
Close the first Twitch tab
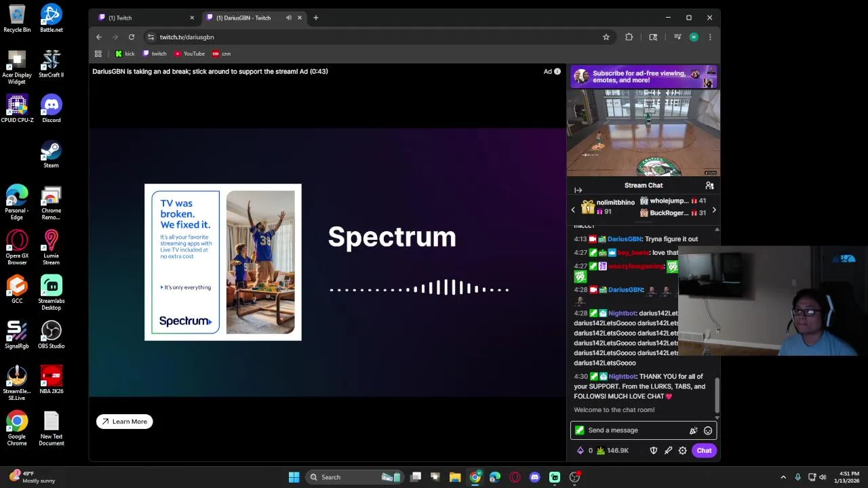coord(192,18)
